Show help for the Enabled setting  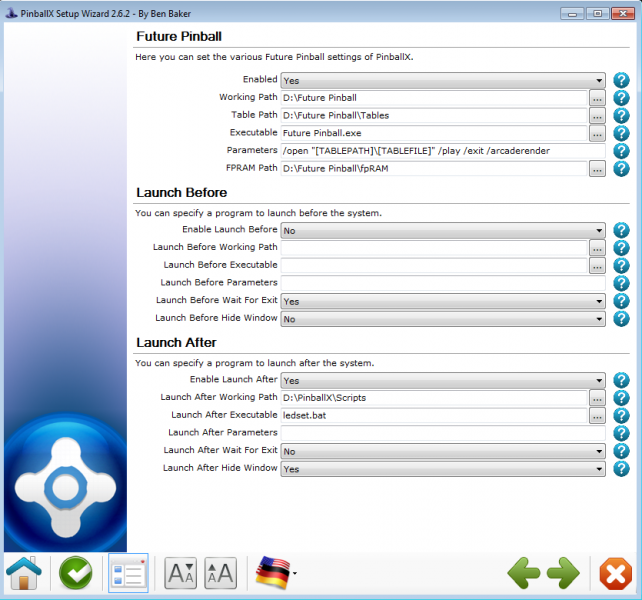[621, 80]
